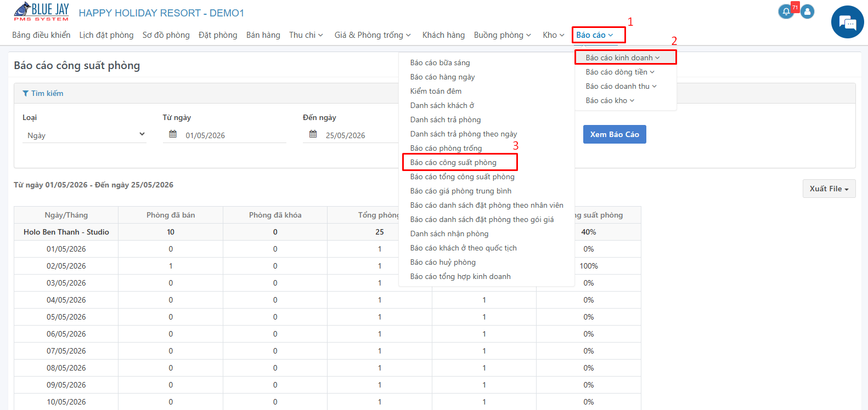Select Danh sách khách ở
The height and width of the screenshot is (410, 868).
click(442, 105)
